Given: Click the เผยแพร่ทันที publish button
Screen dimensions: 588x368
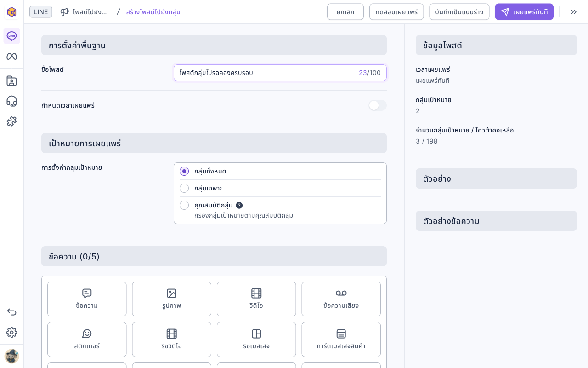Looking at the screenshot, I should 524,12.
